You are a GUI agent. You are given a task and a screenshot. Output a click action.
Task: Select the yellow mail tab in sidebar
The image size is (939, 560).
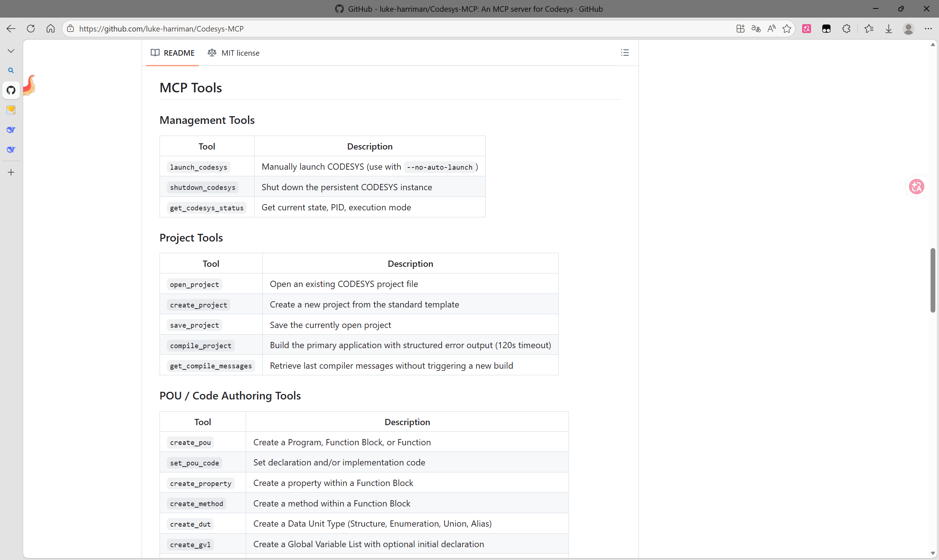(11, 110)
